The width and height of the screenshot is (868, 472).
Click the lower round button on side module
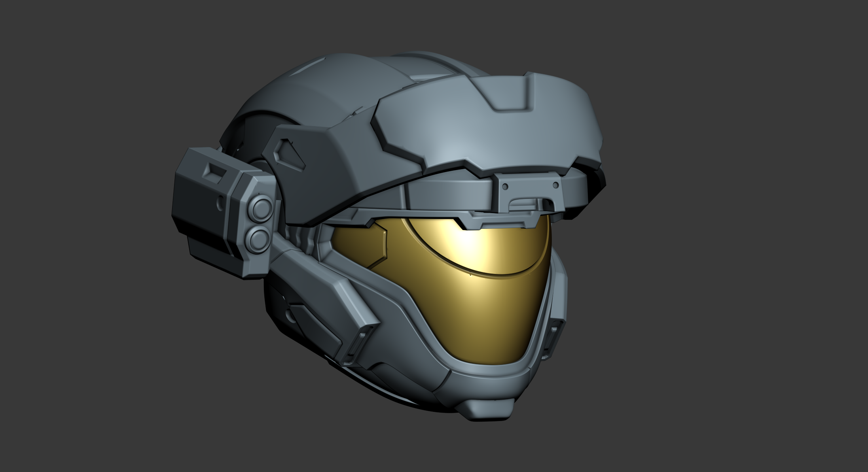click(259, 239)
